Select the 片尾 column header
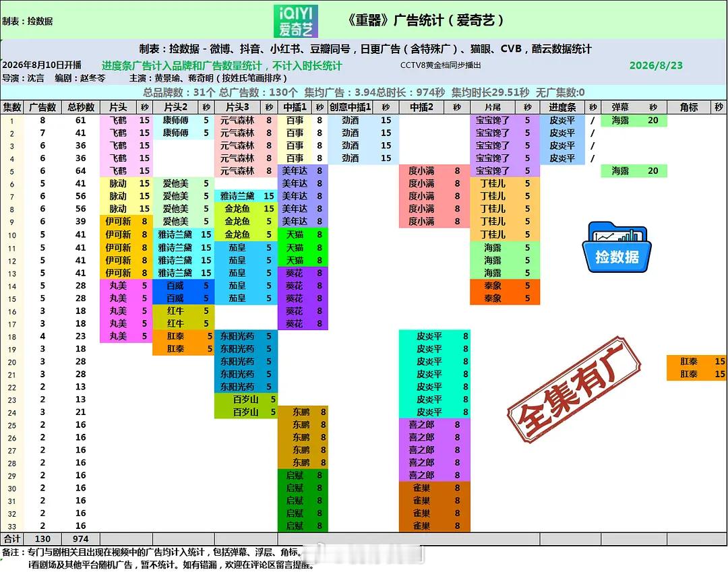Viewport: 728px width, 572px height. click(x=493, y=107)
